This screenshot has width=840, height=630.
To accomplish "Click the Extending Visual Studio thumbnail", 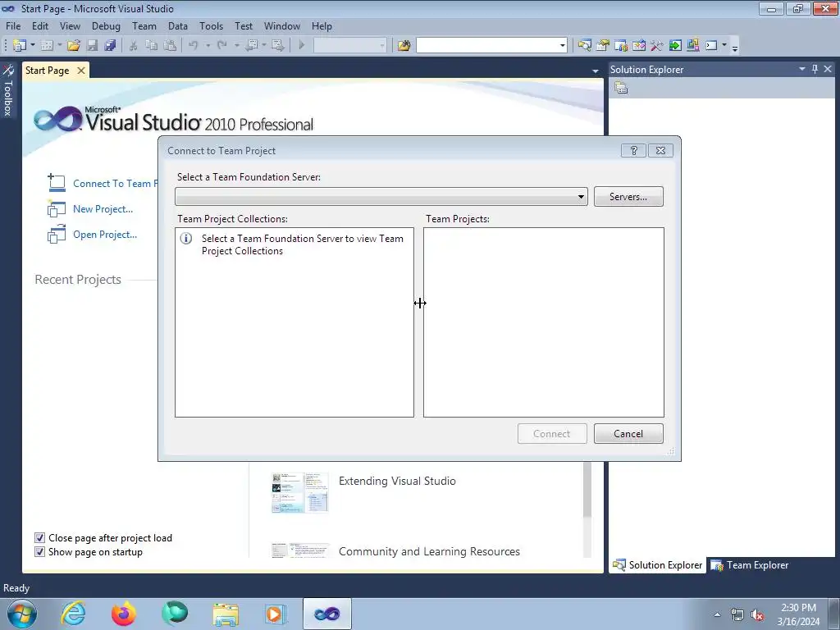I will coord(300,492).
